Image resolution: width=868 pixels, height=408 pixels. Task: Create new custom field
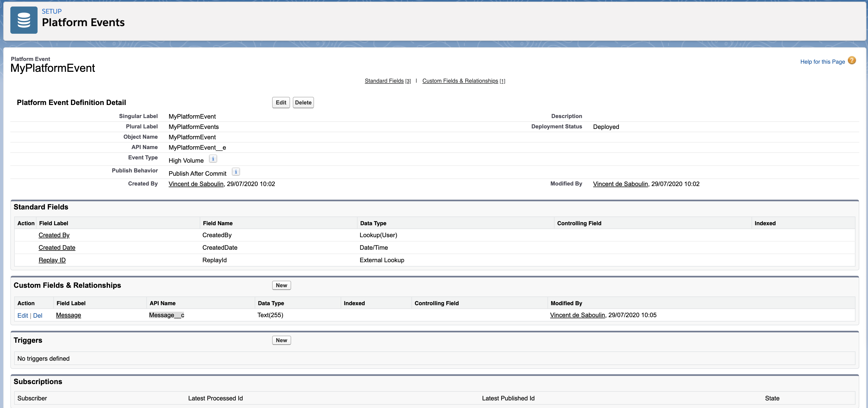(281, 285)
